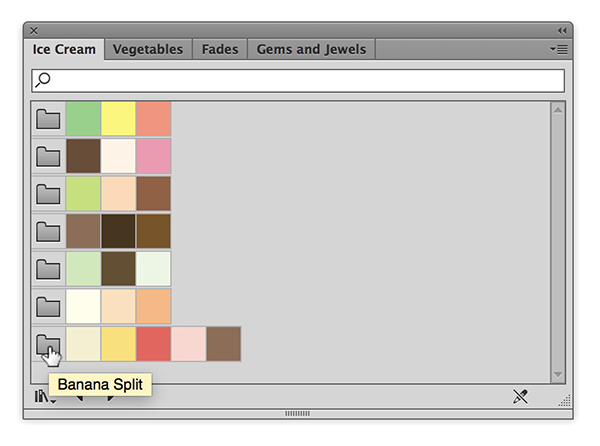
Task: Pick the mocha swatch starting the all-brown row
Action: tap(83, 231)
